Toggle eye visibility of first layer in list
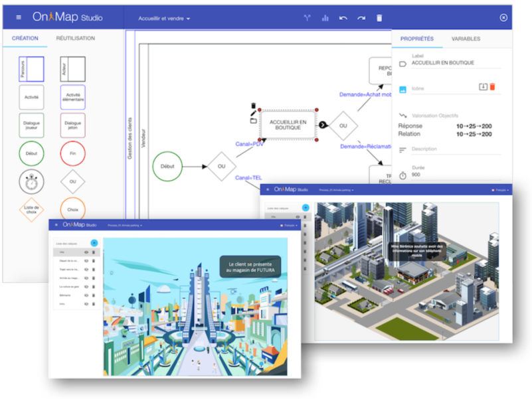The image size is (532, 399). click(86, 252)
